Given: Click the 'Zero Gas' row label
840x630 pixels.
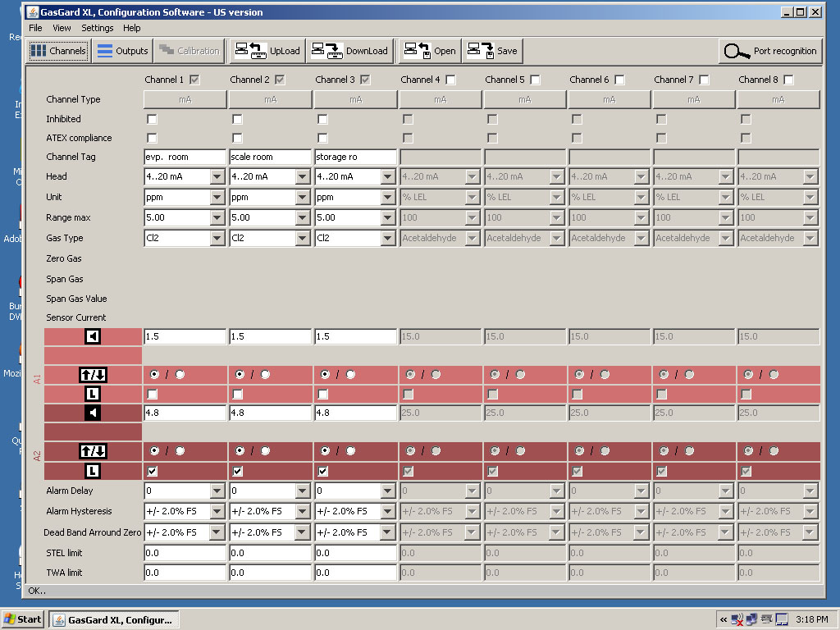Looking at the screenshot, I should (64, 258).
